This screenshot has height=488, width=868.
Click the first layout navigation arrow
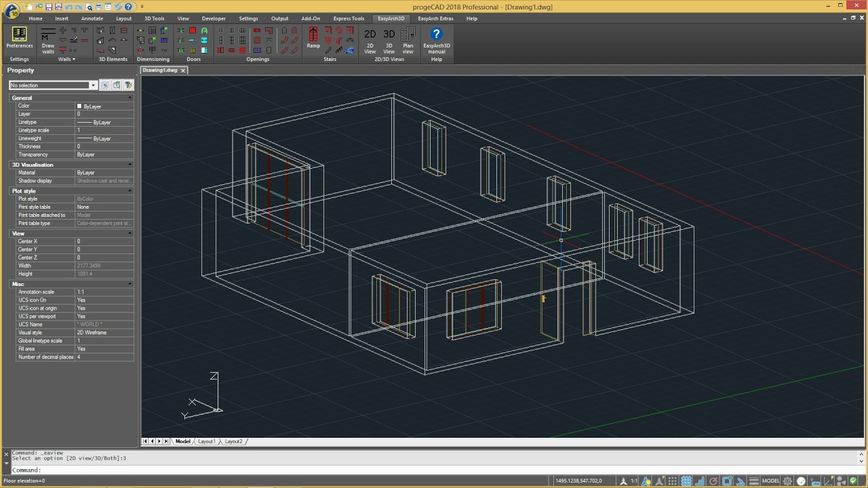click(144, 441)
